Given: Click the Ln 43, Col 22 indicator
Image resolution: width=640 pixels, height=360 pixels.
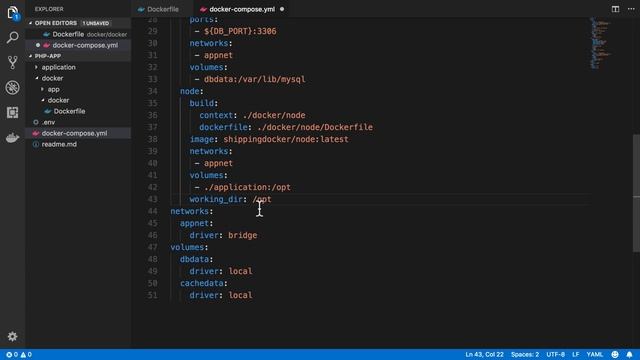Looking at the screenshot, I should coord(484,355).
